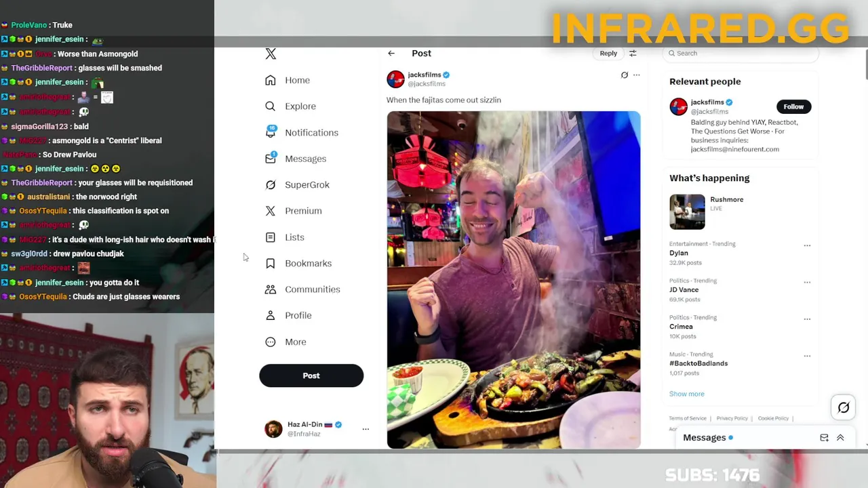The image size is (868, 488).
Task: Follow jacksfilms
Action: click(793, 106)
